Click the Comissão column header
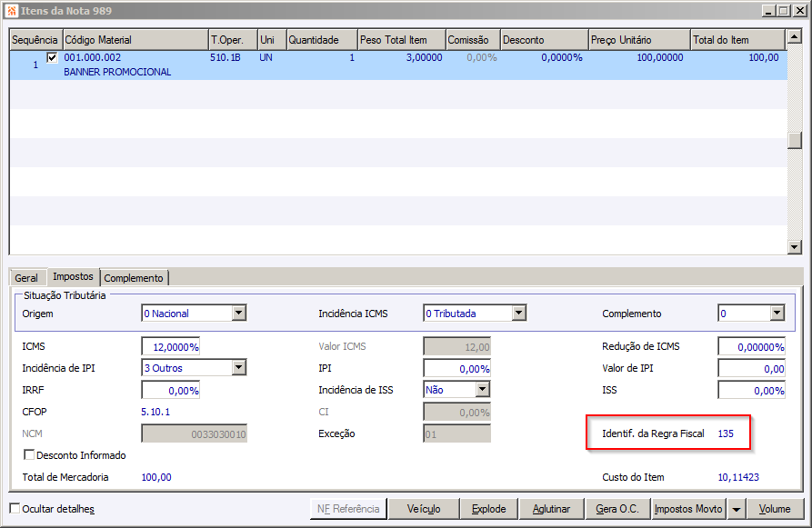Viewport: 812px width, 528px height. (474, 40)
